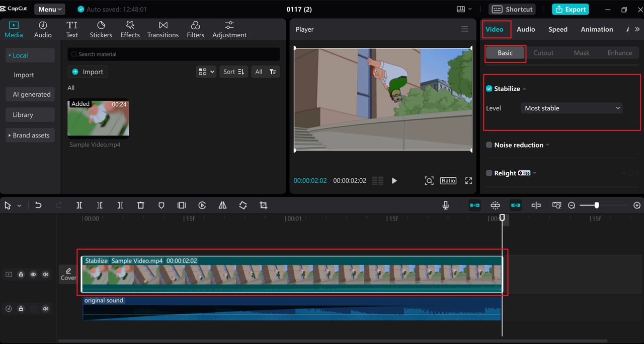Click the Import media button

tap(88, 72)
